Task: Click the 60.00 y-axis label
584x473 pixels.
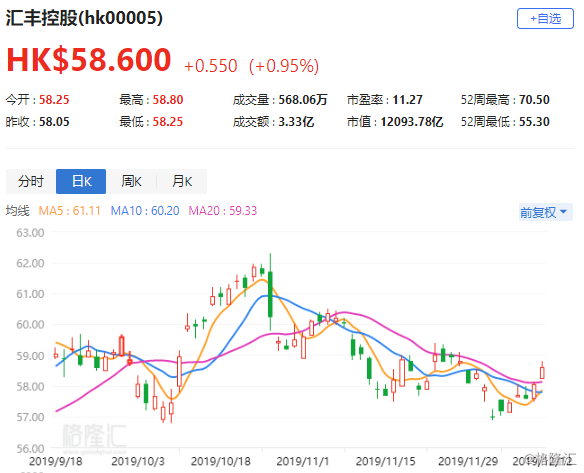Action: tap(30, 324)
